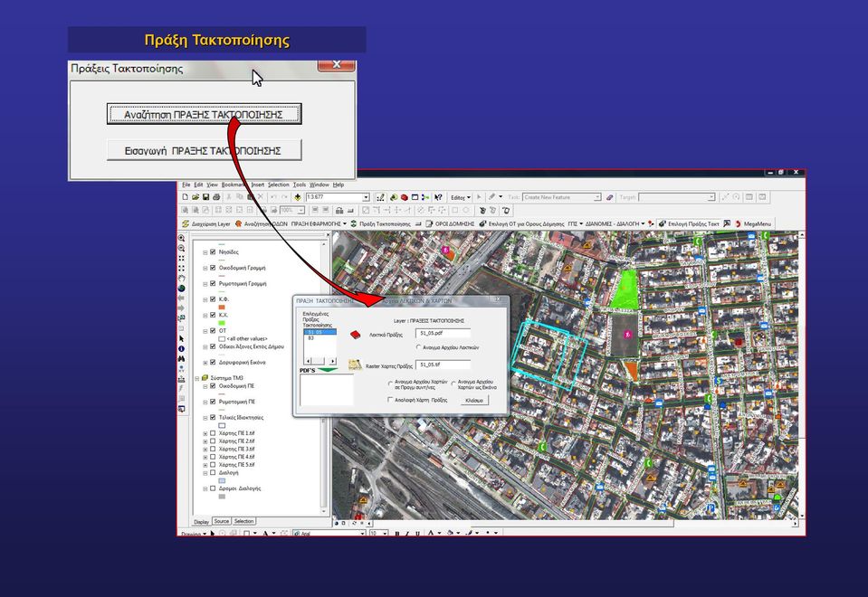Show the Command Line window icon
This screenshot has height=597, width=868.
click(x=415, y=197)
